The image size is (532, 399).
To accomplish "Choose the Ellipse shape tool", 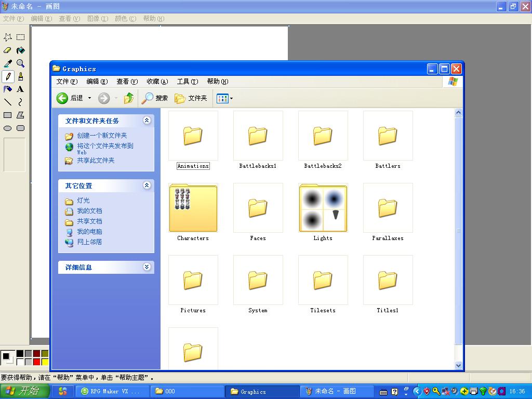I will coord(7,128).
